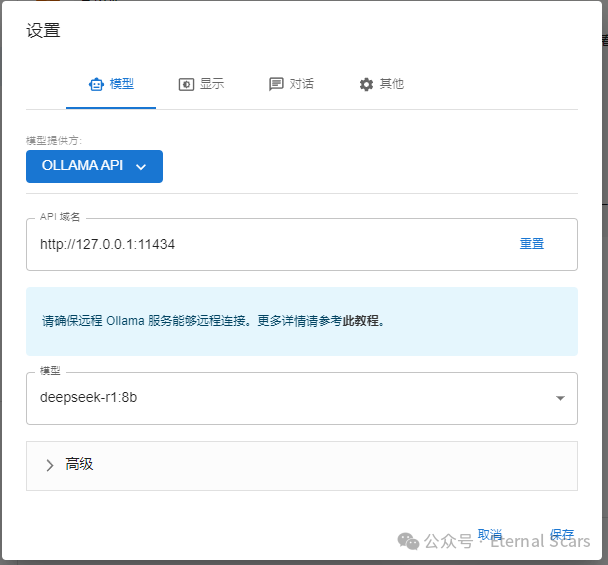Click 保存 to save settings
Screen dimensions: 608x565
pos(562,535)
